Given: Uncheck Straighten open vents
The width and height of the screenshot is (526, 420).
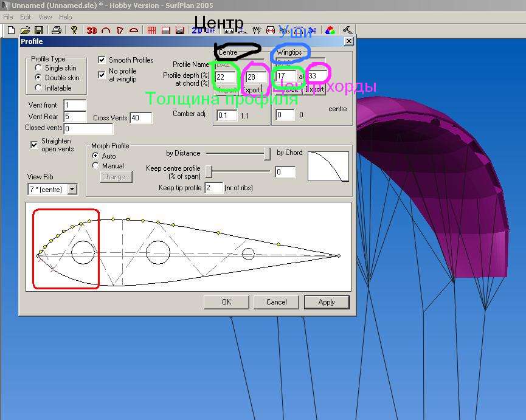Looking at the screenshot, I should point(35,145).
